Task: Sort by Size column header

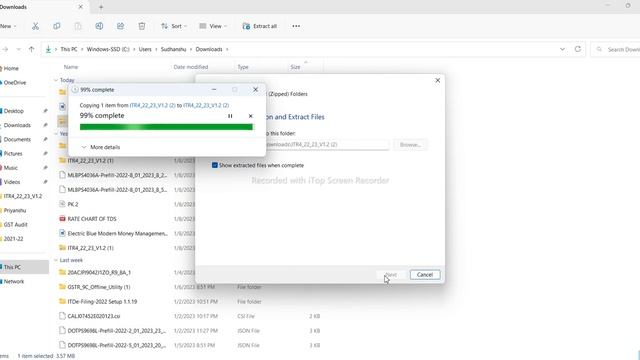Action: 295,67
